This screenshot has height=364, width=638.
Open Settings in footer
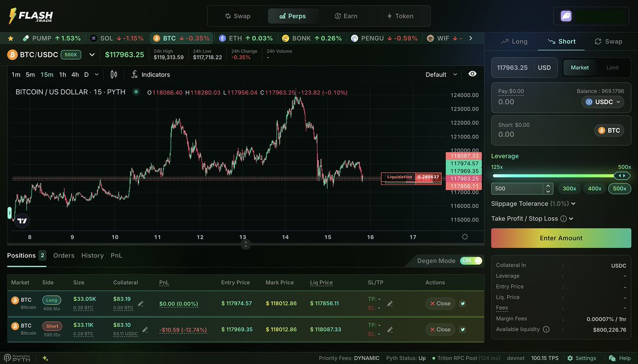[x=581, y=358]
